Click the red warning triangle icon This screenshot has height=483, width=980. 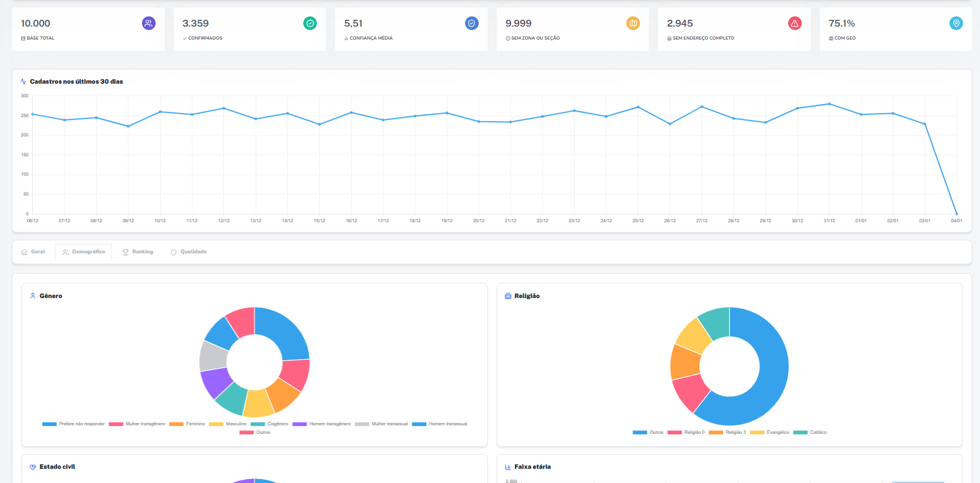click(794, 23)
